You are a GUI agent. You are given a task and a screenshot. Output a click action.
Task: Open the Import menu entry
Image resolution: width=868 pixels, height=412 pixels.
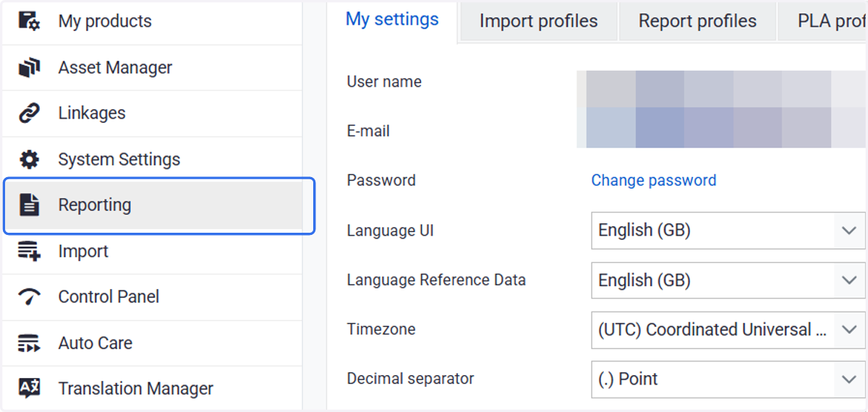(152, 252)
